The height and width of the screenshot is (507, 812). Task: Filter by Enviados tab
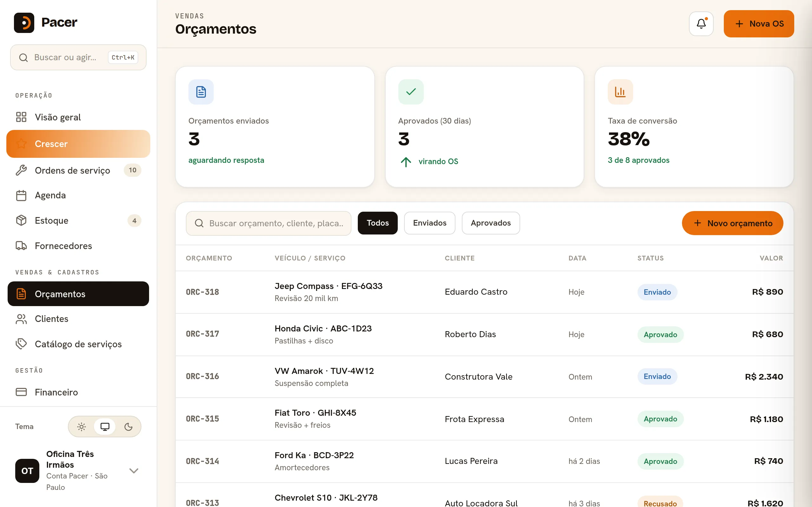[429, 223]
